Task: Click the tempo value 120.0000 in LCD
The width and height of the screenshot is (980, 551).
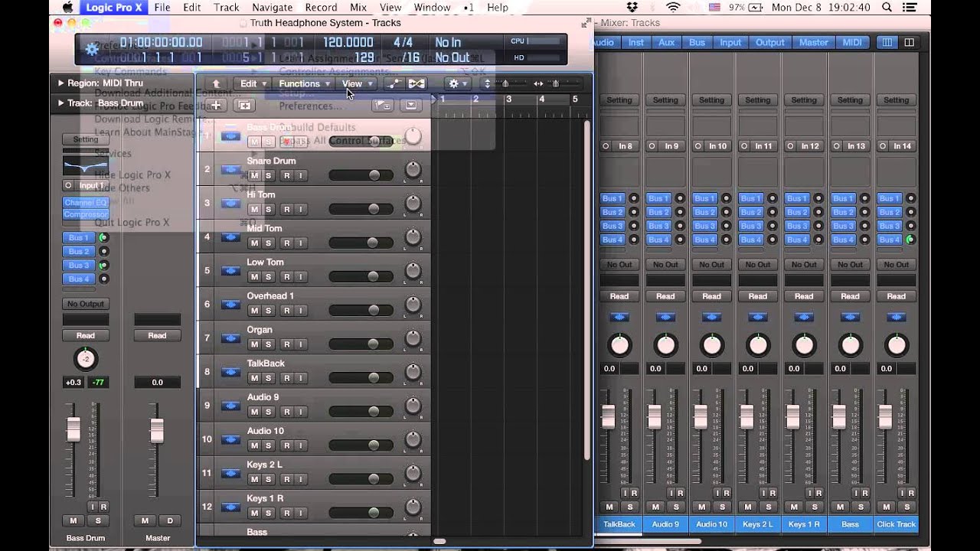Action: tap(348, 43)
